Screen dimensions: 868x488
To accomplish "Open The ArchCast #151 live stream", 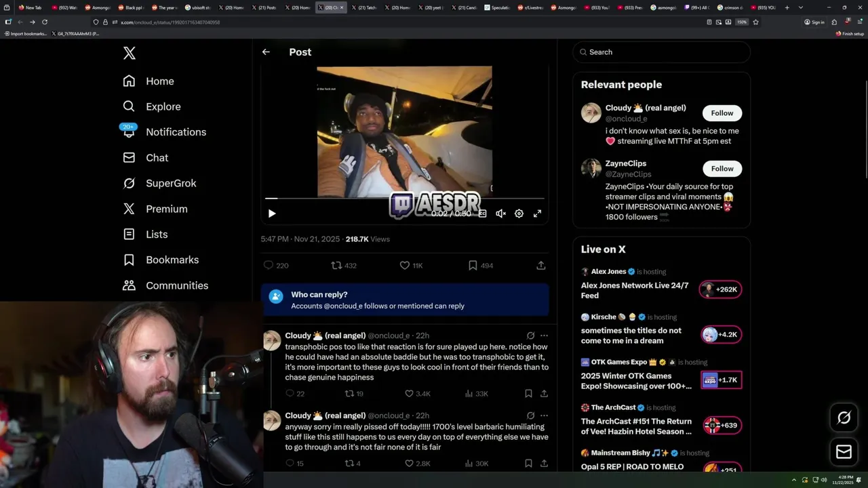I will (636, 426).
